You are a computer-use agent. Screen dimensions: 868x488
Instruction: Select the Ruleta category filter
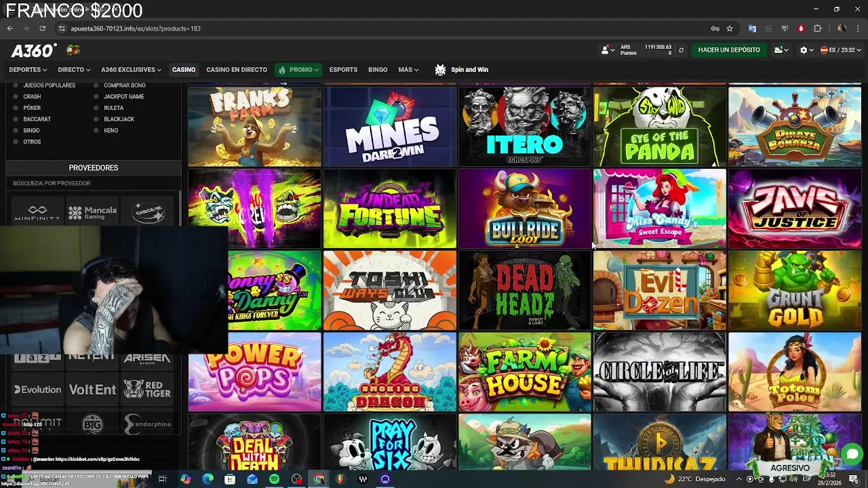(109, 108)
